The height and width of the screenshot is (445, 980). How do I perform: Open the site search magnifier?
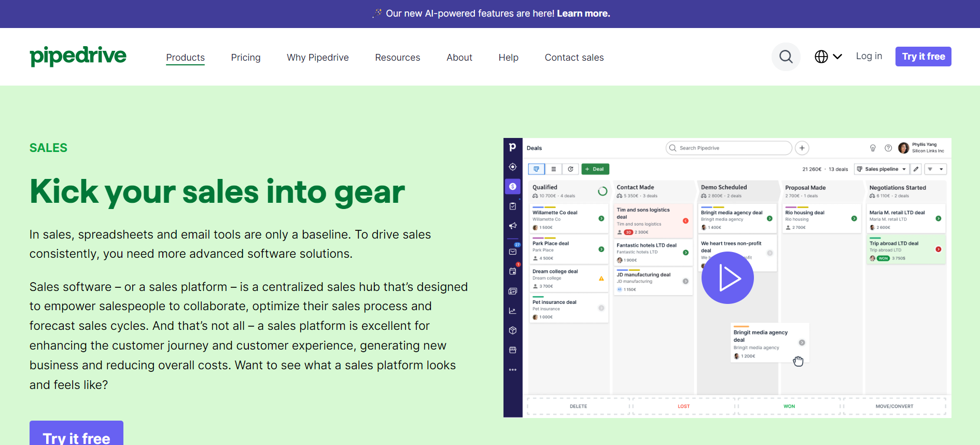click(786, 57)
